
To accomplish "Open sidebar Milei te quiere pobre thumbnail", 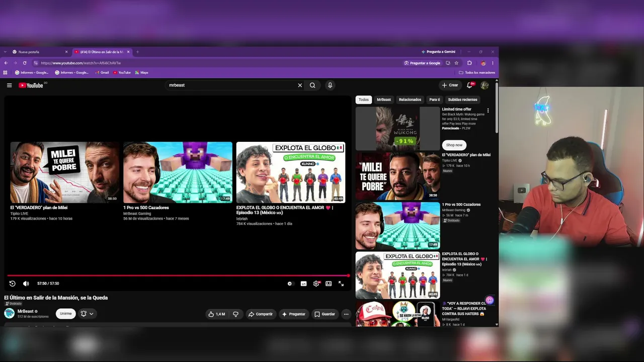I will [x=397, y=176].
